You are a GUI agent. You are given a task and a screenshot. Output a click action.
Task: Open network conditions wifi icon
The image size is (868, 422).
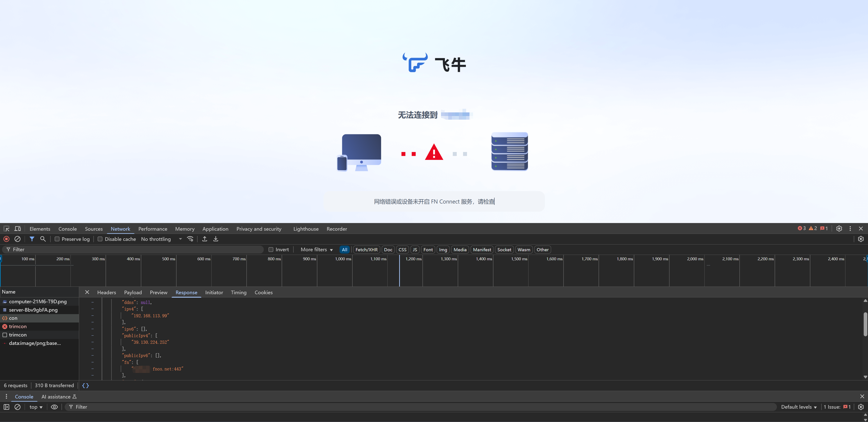(x=190, y=239)
